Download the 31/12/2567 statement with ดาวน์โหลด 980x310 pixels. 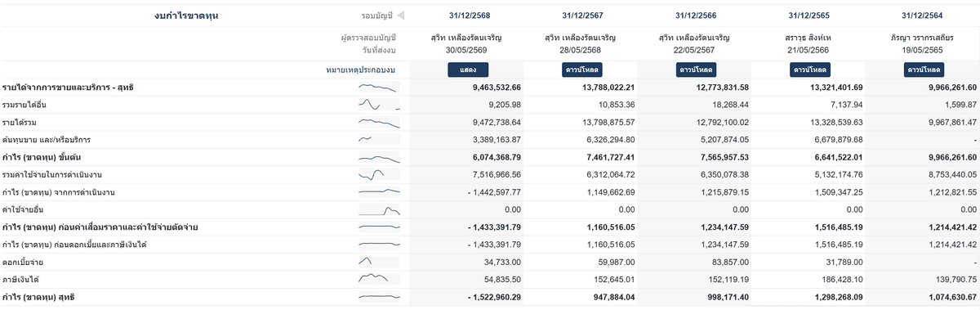coord(581,70)
